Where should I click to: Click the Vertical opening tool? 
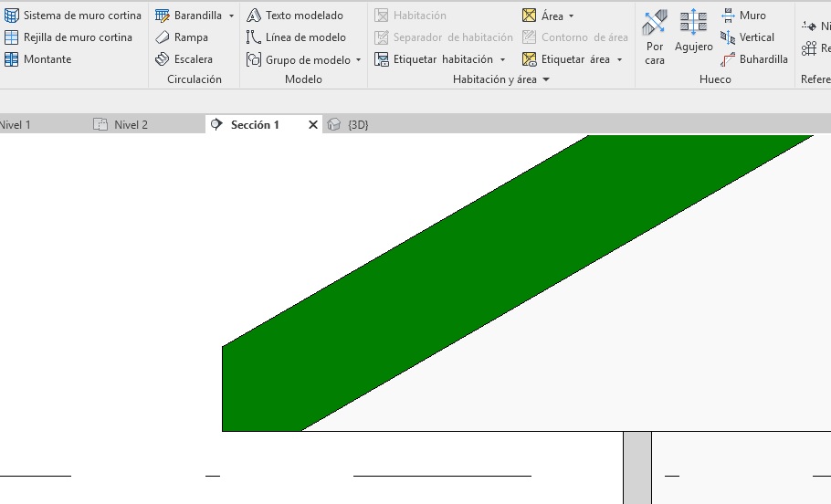pyautogui.click(x=747, y=37)
